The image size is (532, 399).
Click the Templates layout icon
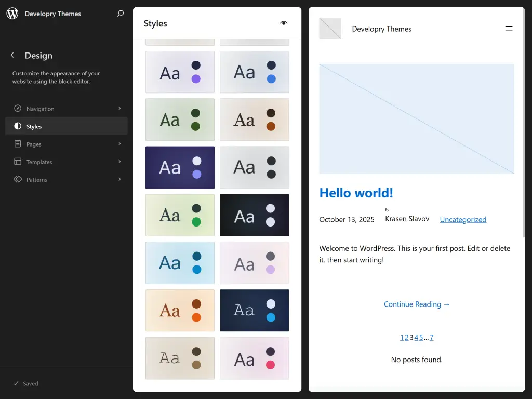(18, 162)
